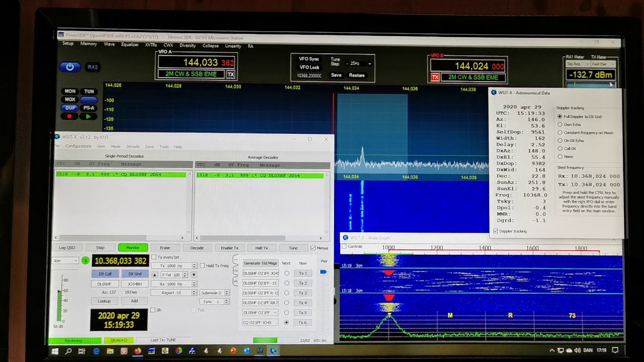644x362 pixels.
Task: Click the F Tol up-arrow triangle button
Action: pos(154,275)
